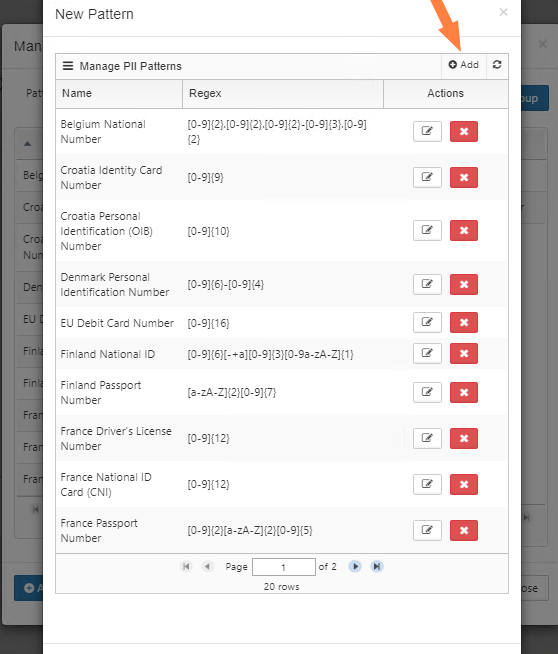Open the hamburger menu beside Manage PII Patterns

(x=68, y=66)
